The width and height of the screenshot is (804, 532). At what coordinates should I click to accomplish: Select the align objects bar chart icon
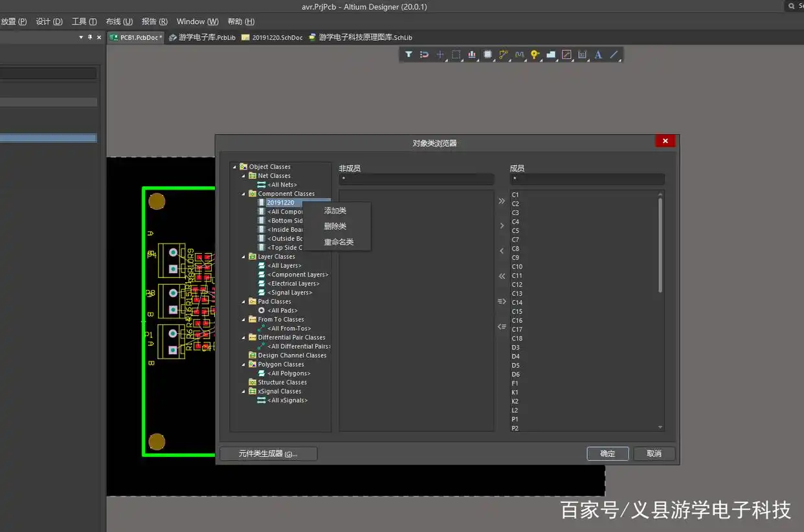point(471,55)
